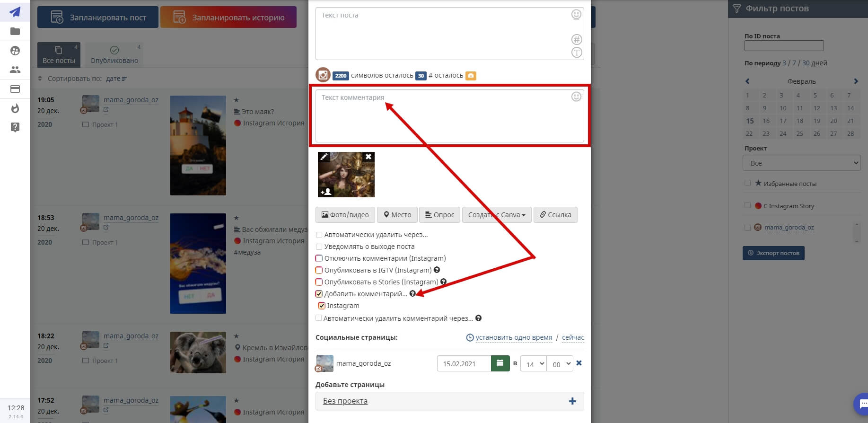Switch to Все посты tab

[59, 55]
